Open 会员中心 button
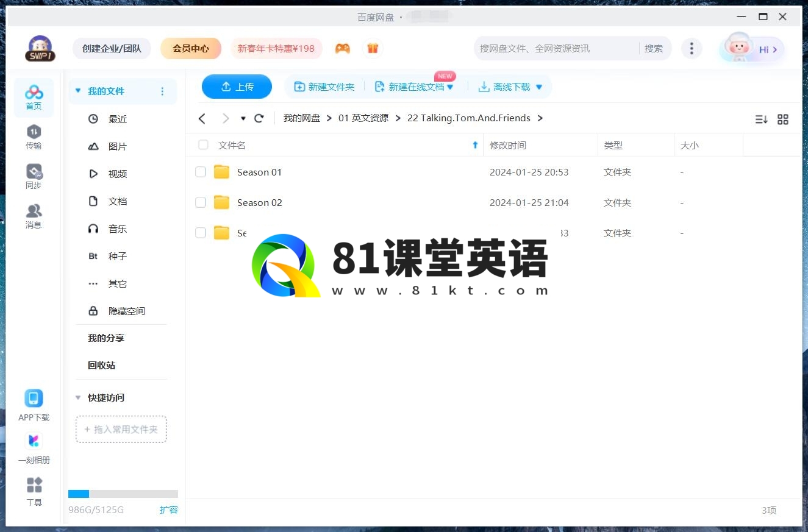 click(191, 48)
